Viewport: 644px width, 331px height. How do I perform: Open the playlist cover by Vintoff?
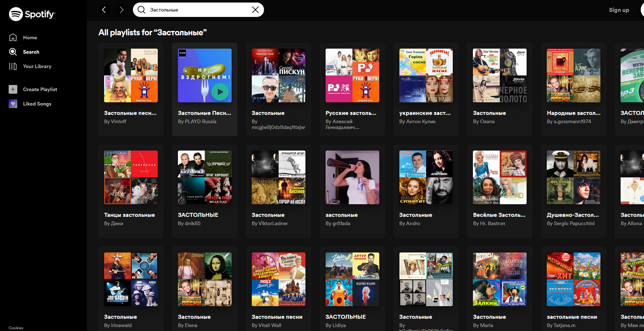[131, 75]
